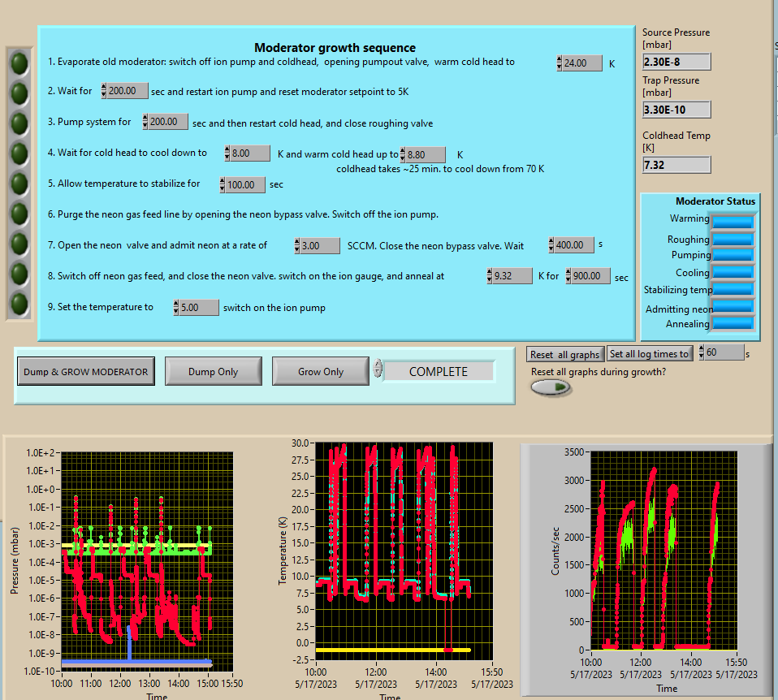
Task: Toggle 'Reset all graphs during growth' switch
Action: (x=551, y=388)
